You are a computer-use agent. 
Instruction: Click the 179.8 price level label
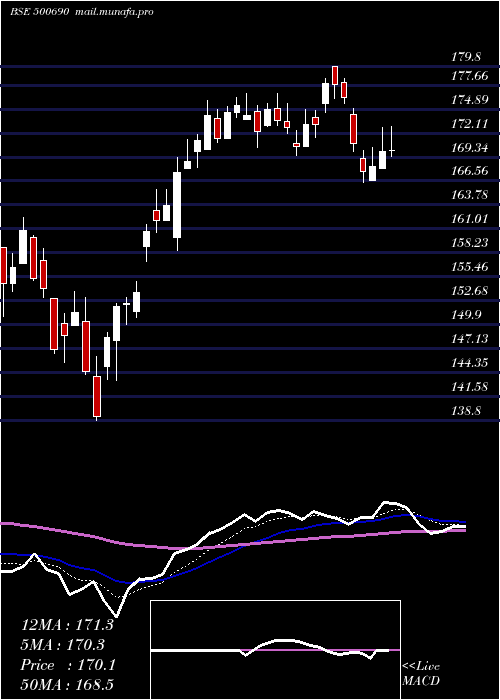pyautogui.click(x=466, y=57)
